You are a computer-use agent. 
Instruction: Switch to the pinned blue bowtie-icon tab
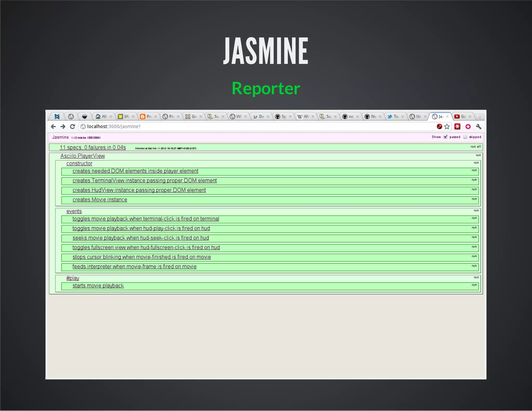click(57, 116)
